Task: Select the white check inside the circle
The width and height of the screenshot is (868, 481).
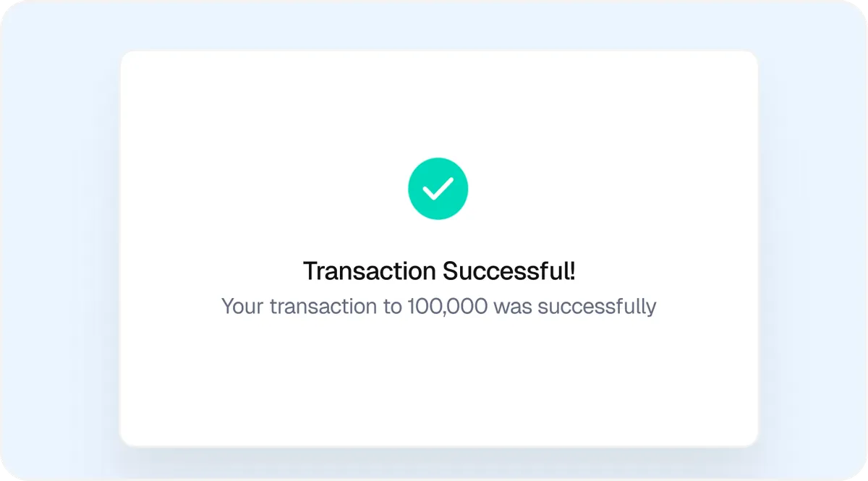Action: click(x=438, y=189)
